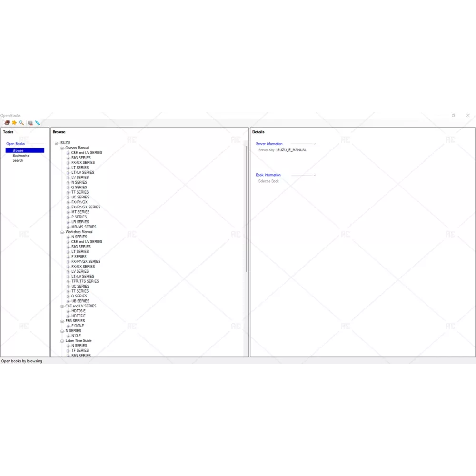
Task: Collapse the Book Information section chevron
Action: pos(315,175)
